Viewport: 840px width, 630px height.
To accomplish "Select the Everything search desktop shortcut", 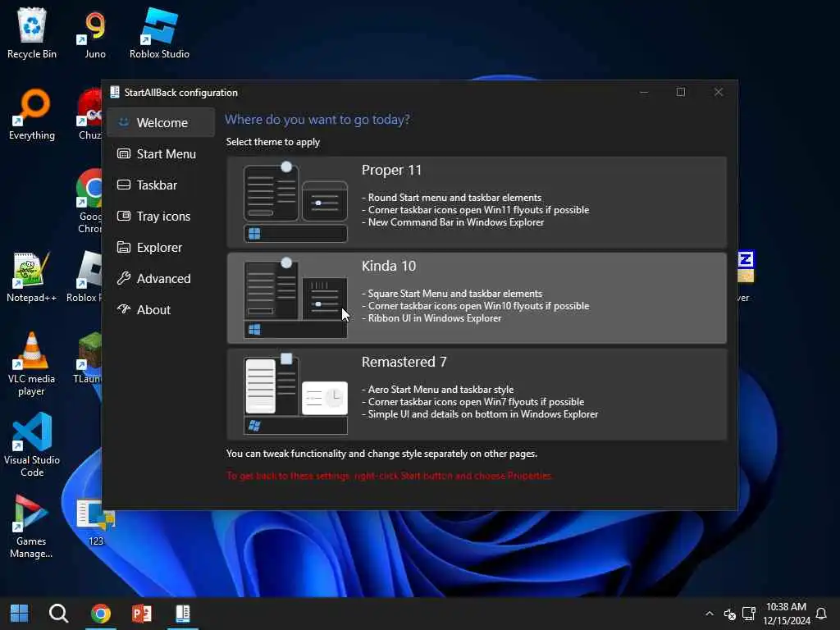I will tap(32, 114).
